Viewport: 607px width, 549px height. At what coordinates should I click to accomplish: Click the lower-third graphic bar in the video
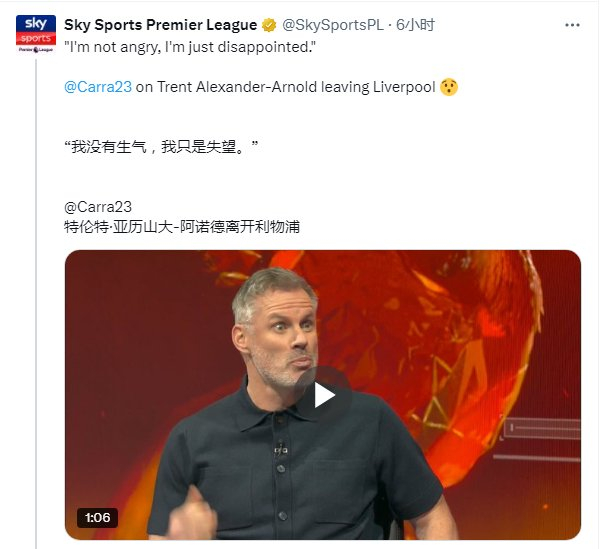click(x=542, y=429)
